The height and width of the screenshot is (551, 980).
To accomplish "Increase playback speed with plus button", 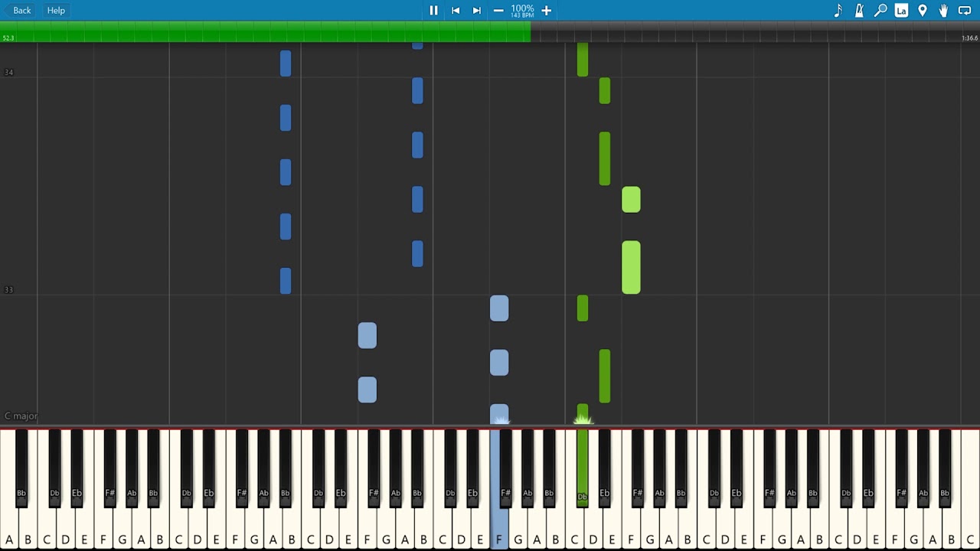I will [547, 11].
